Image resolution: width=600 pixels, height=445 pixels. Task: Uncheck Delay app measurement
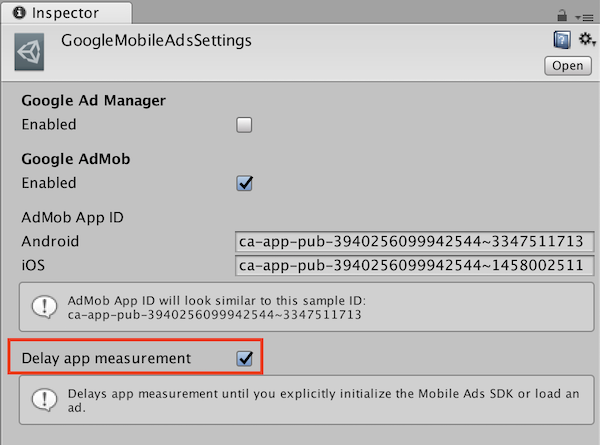(x=245, y=359)
